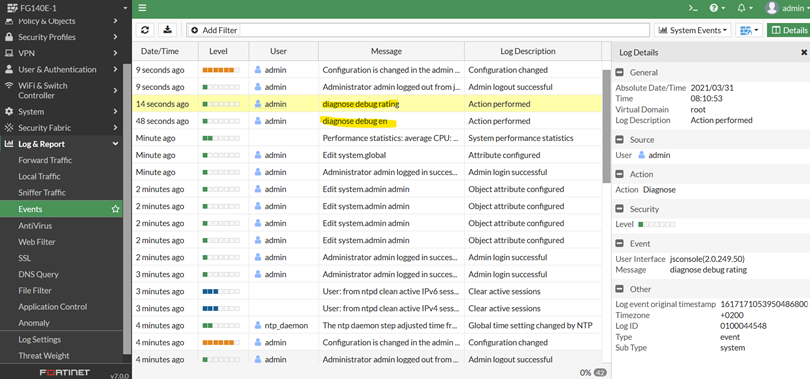Sort by Date/Time column header
810x379 pixels.
[x=165, y=51]
